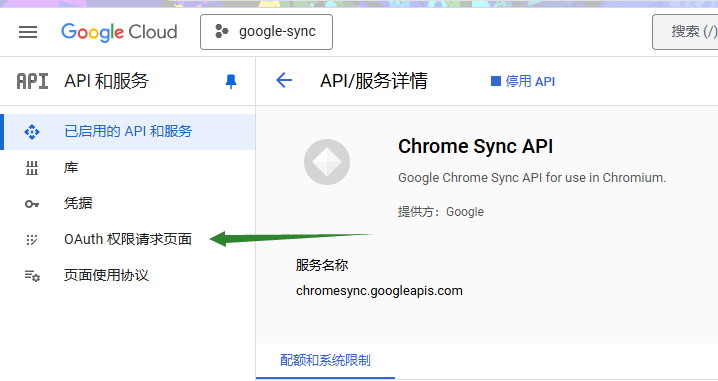Toggle the pin icon for API 和服务
The image size is (718, 381).
click(x=231, y=82)
